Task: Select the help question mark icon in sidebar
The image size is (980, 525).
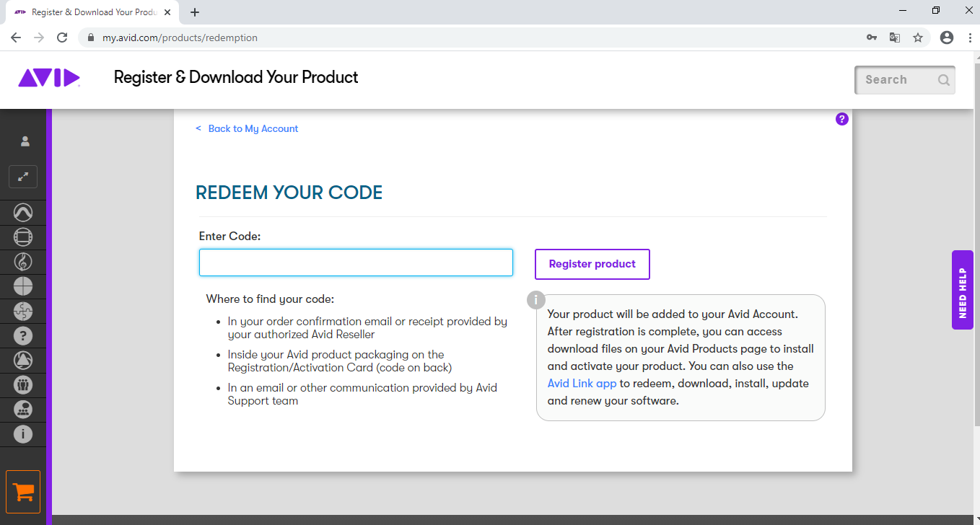Action: click(x=22, y=336)
